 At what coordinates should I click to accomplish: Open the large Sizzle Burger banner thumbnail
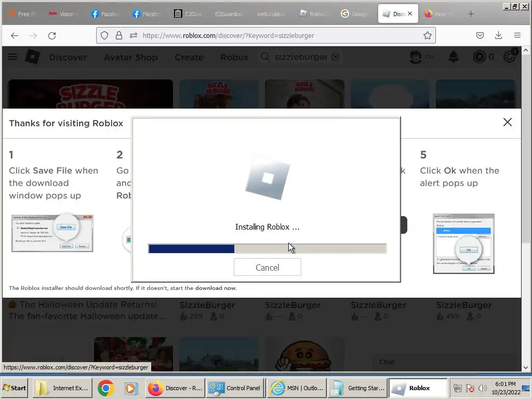[90, 94]
